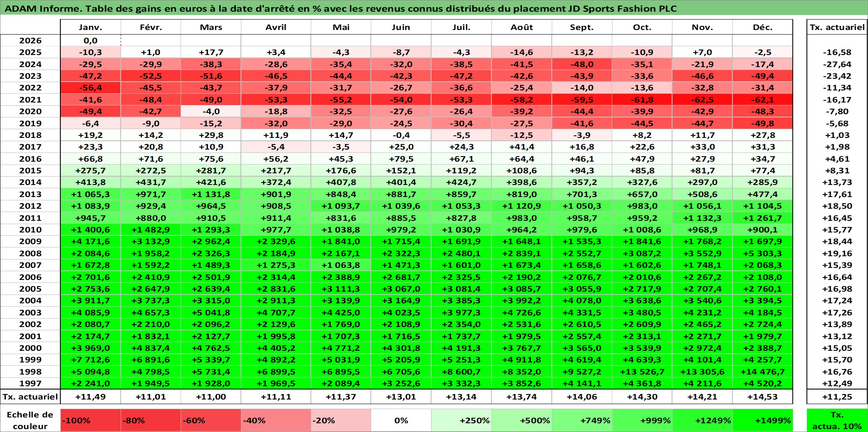The image size is (868, 432).
Task: Click the +1,03 actuarial rate for 2018
Action: [837, 135]
